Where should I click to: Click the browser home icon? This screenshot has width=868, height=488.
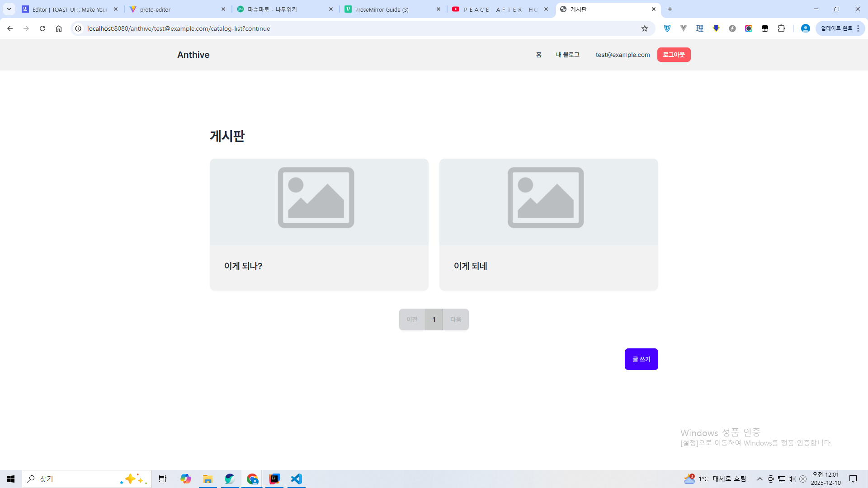pos(59,28)
